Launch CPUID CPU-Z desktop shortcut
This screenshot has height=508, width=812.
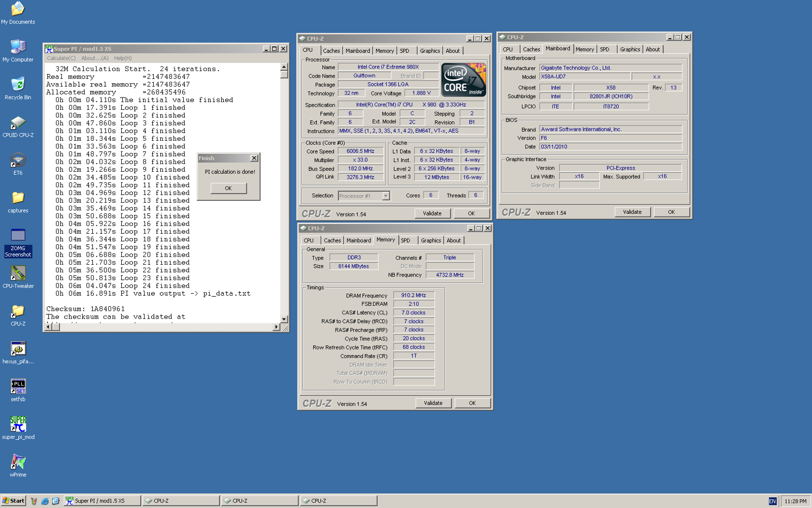pos(18,126)
